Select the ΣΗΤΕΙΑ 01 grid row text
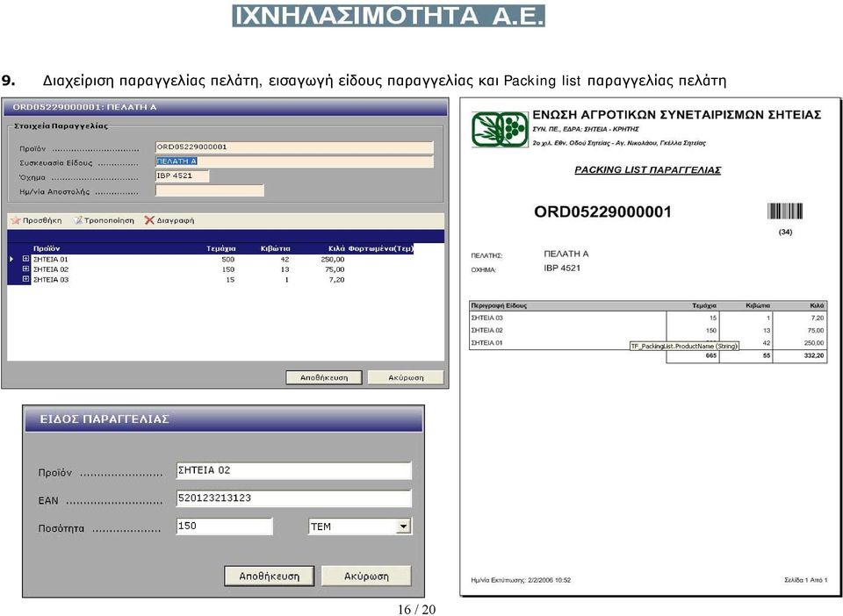Image resolution: width=843 pixels, height=616 pixels. (x=51, y=260)
